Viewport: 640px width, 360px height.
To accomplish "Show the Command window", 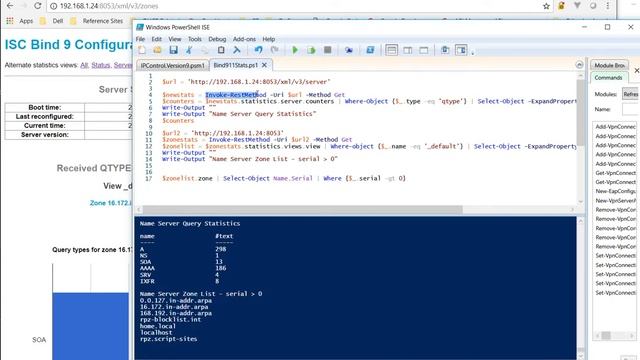I will [445, 50].
